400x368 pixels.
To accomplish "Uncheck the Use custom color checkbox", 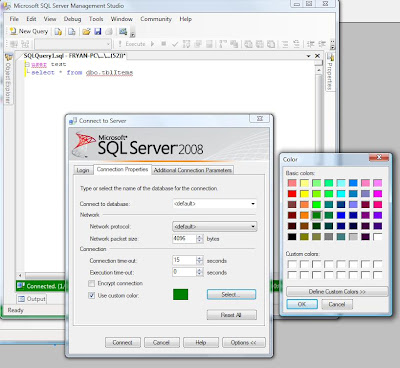I will [x=91, y=295].
